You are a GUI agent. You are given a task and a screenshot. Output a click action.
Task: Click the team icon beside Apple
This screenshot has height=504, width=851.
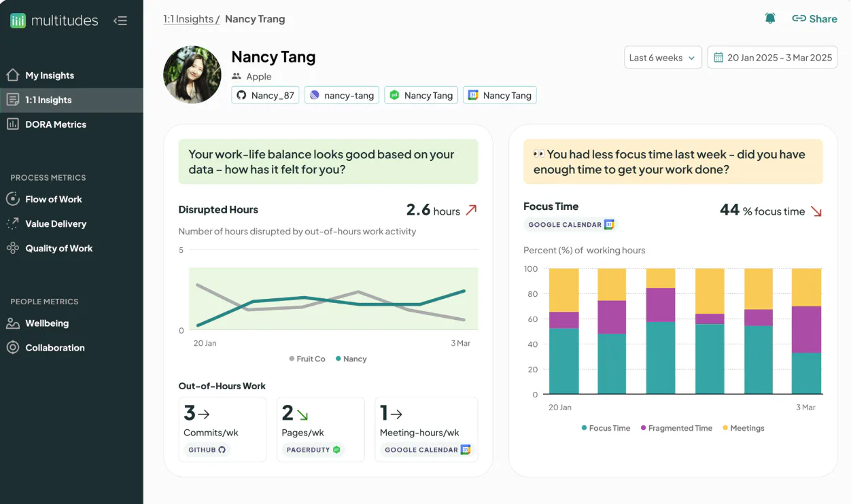tap(237, 77)
